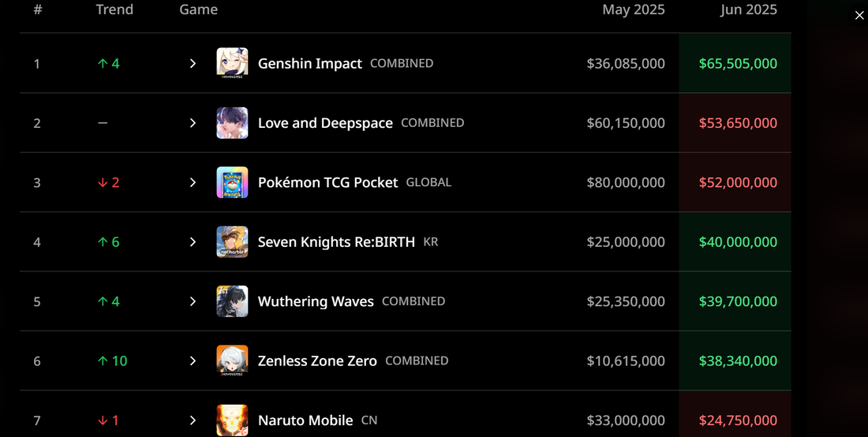This screenshot has width=868, height=437.
Task: Click the Trend column header
Action: pos(114,9)
